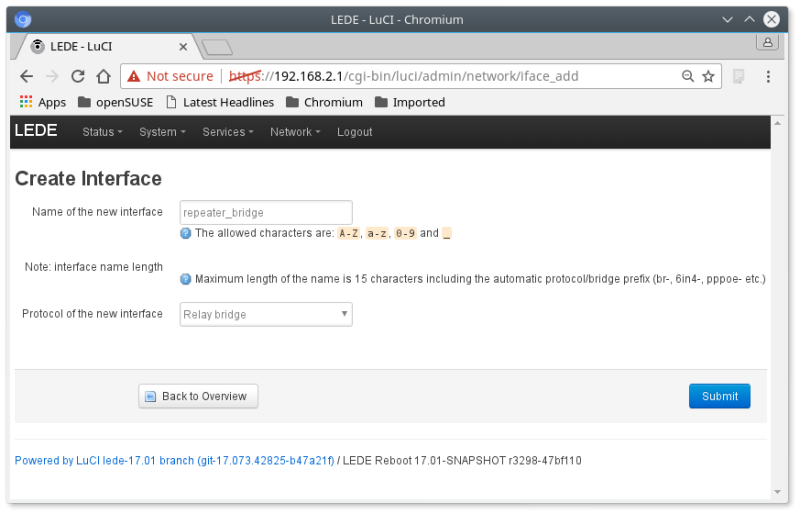
Task: Open the Powered by LuCI link
Action: tap(174, 461)
